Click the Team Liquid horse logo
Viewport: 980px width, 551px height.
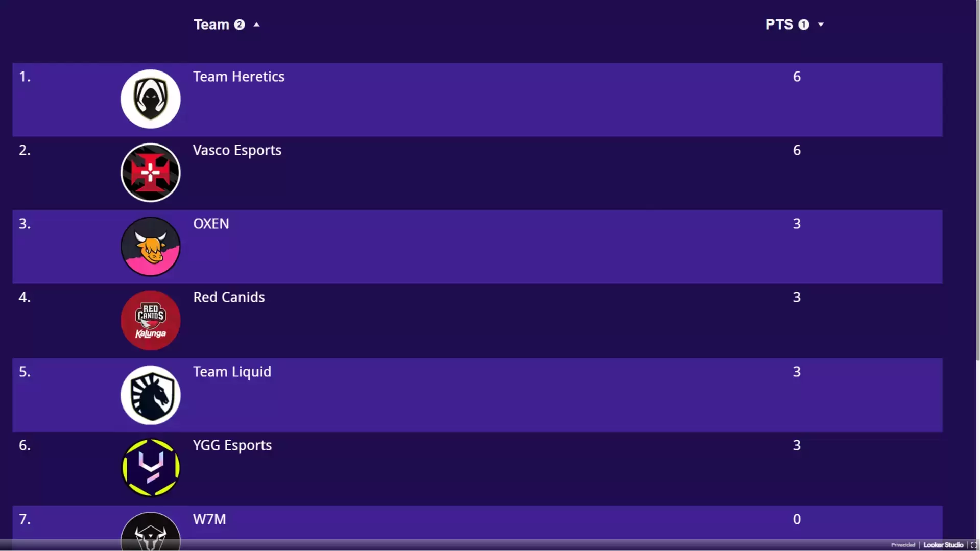tap(150, 395)
